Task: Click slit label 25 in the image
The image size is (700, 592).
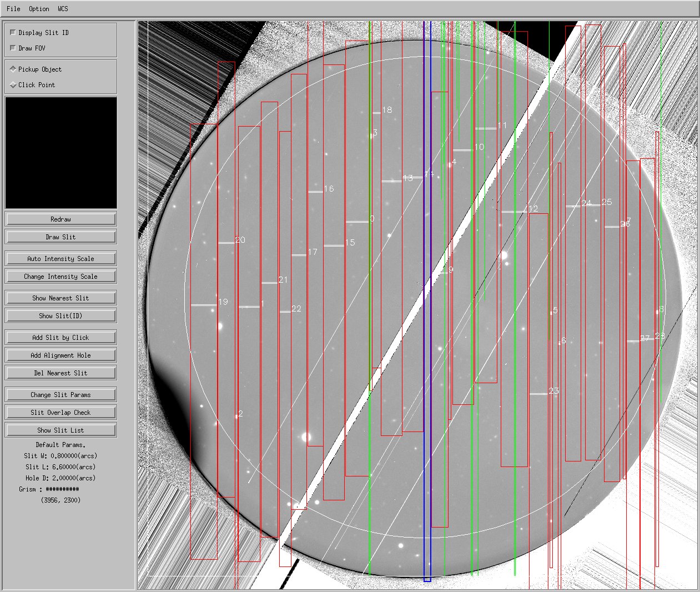Action: 607,202
